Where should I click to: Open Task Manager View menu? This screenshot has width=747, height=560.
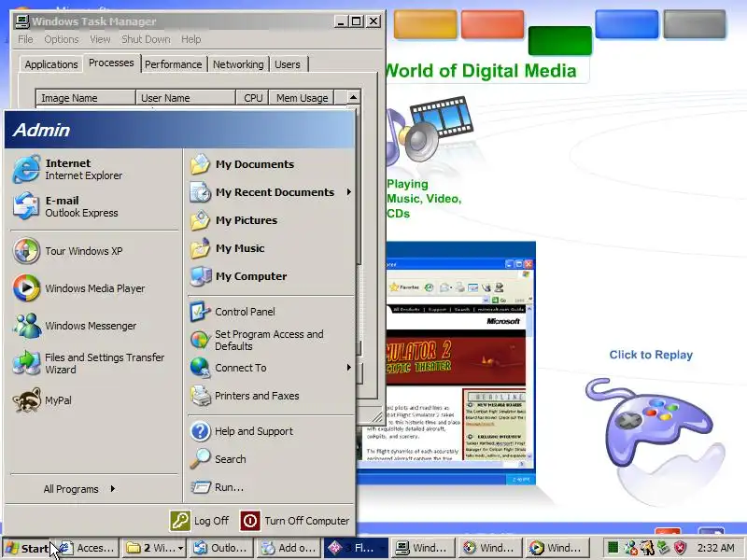[x=100, y=39]
